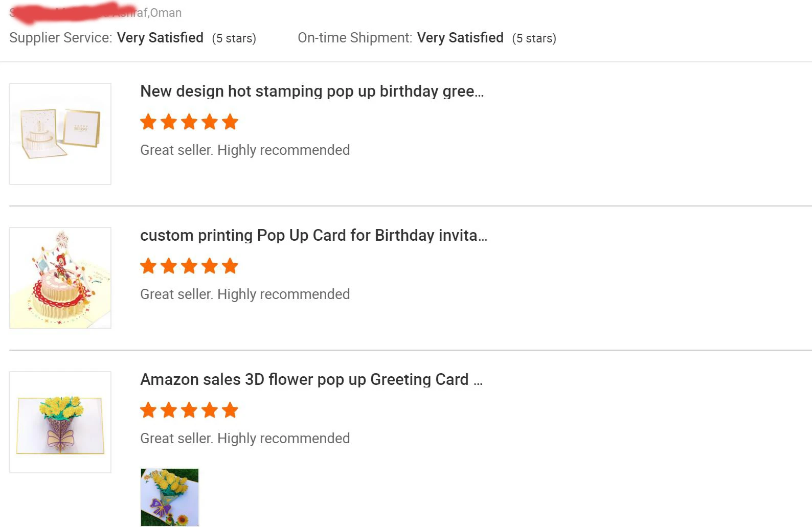The width and height of the screenshot is (812, 527).
Task: Open the 3D flower bouquet card product thumbnail
Action: (x=60, y=422)
